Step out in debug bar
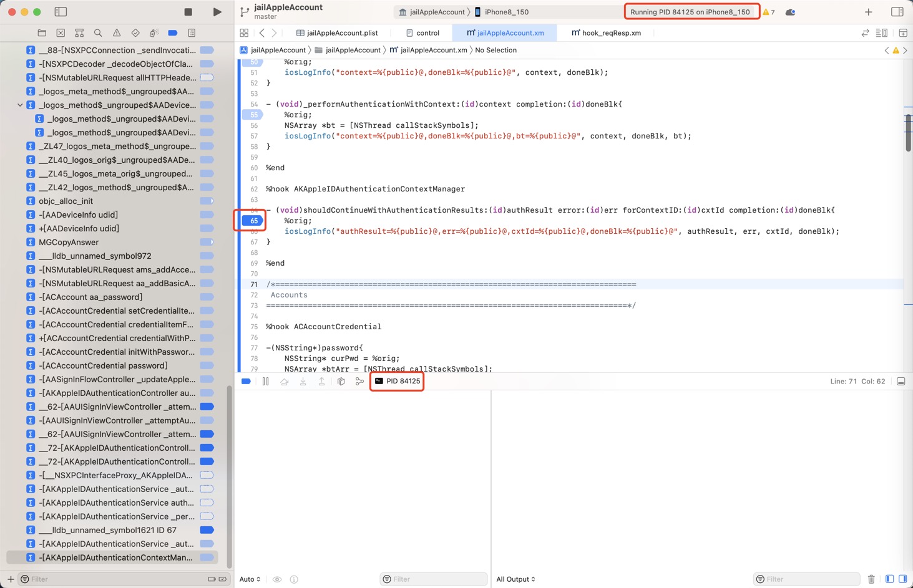The image size is (913, 588). point(322,381)
